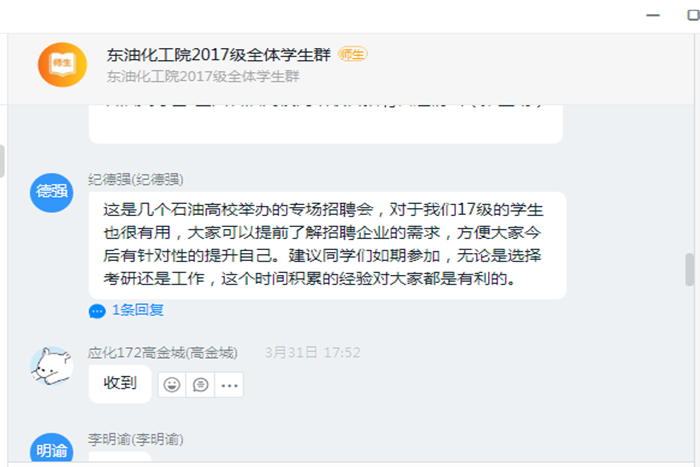
Task: Click sender name 纪德强(纪德强)
Action: click(x=136, y=179)
